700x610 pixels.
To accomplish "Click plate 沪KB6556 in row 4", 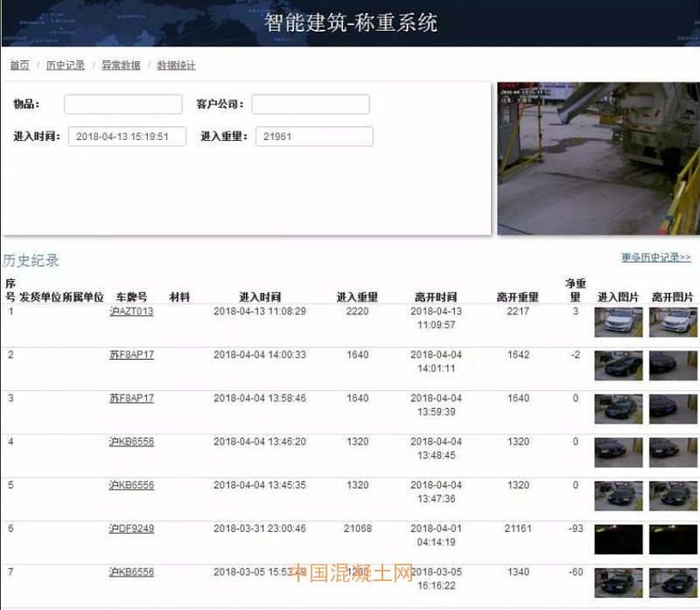I will point(131,442).
